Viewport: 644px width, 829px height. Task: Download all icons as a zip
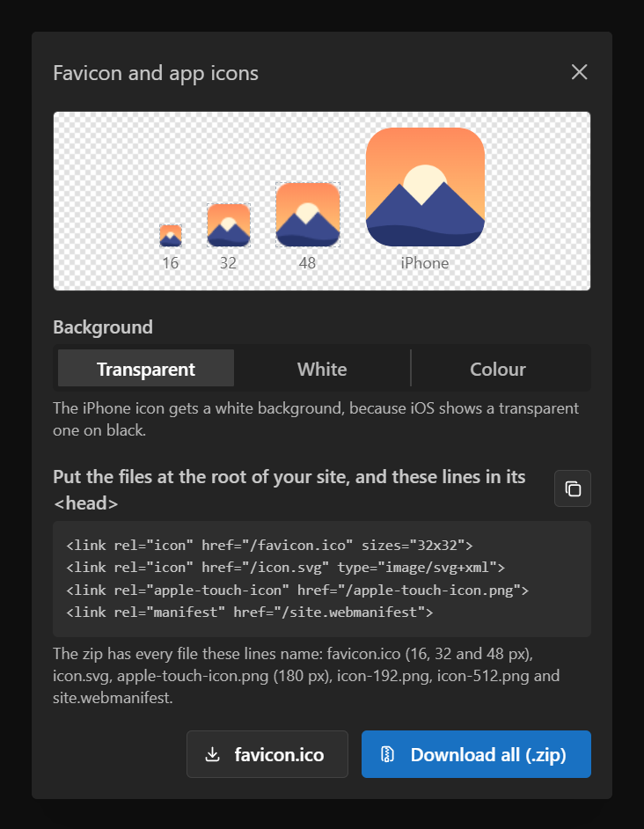tap(476, 754)
